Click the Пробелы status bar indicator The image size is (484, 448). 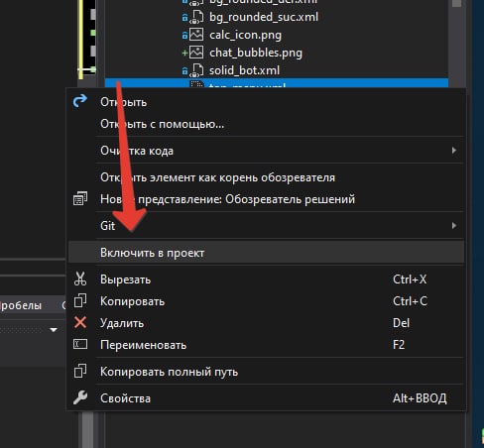click(x=21, y=305)
